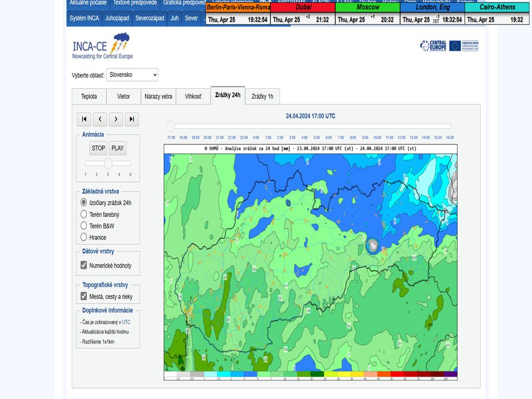
Task: Stop the animation
Action: tap(98, 148)
